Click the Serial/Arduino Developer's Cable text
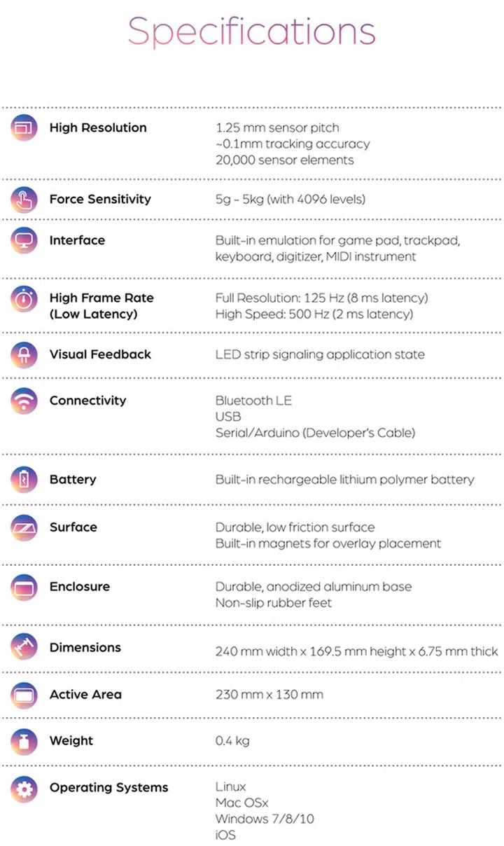This screenshot has height=846, width=504. [315, 434]
